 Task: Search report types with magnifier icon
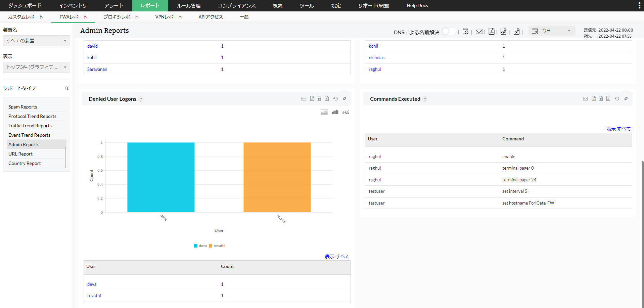point(66,88)
